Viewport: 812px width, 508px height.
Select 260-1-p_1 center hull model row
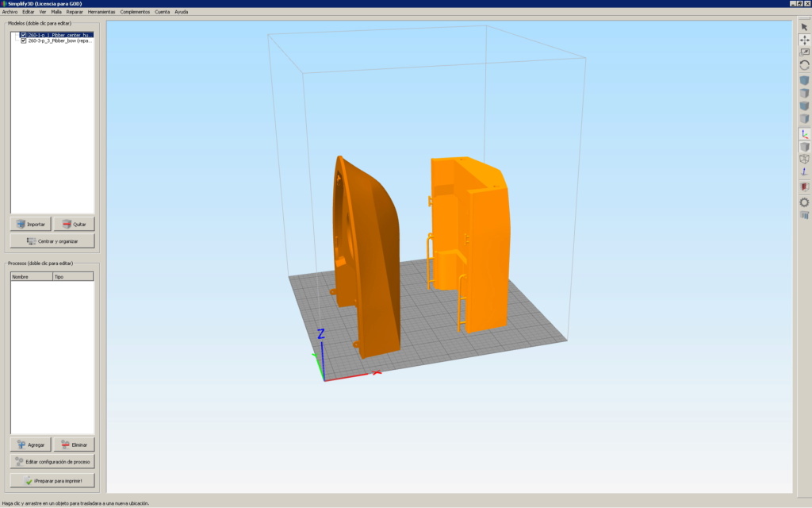tap(60, 35)
